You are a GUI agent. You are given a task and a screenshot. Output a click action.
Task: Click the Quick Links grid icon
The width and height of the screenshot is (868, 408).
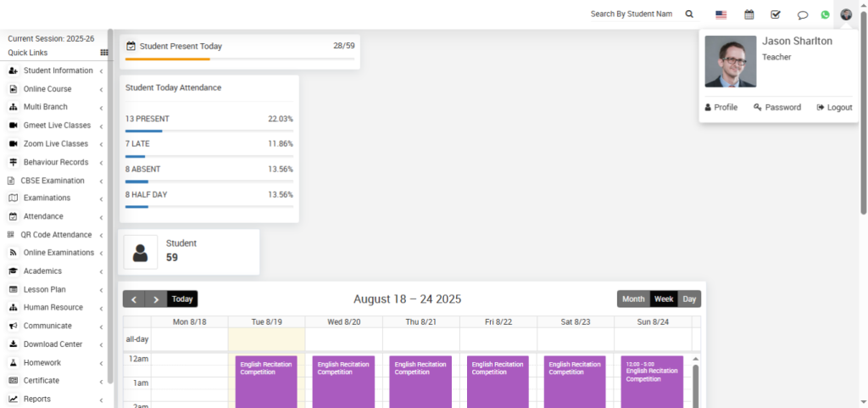click(x=104, y=53)
